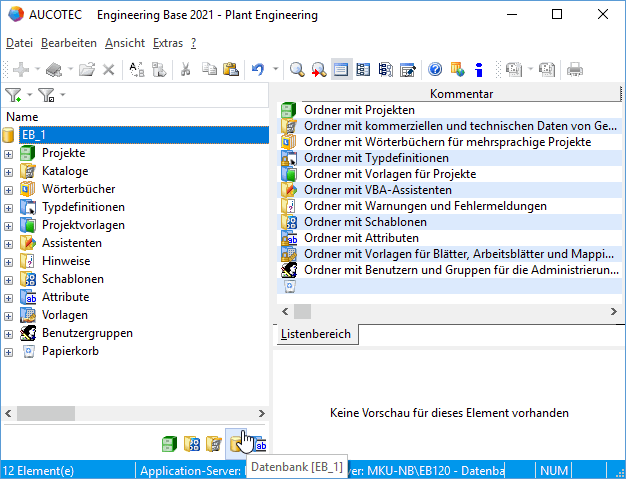This screenshot has height=479, width=626.
Task: Select row 'Ordner mit VBA-Assistenten'
Action: [378, 190]
